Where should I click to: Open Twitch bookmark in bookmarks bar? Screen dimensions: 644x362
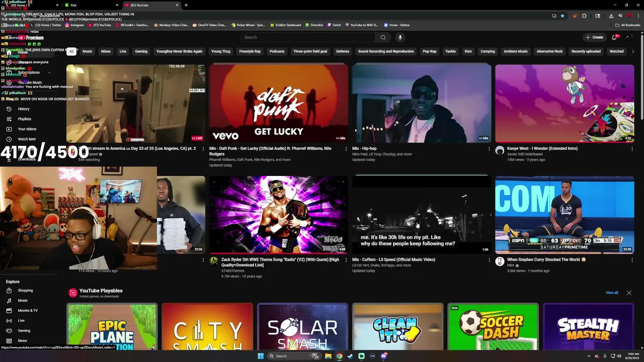(334, 25)
